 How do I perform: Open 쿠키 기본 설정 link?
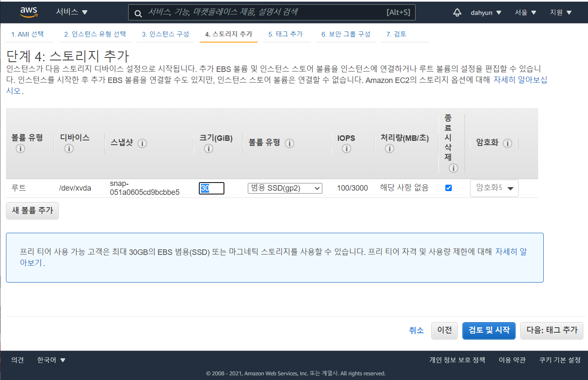[560, 360]
